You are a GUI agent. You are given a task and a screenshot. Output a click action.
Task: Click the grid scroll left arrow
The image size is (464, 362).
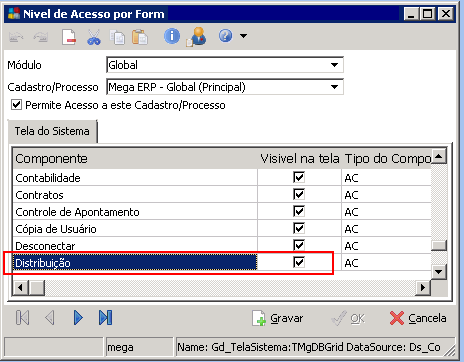pos(21,287)
